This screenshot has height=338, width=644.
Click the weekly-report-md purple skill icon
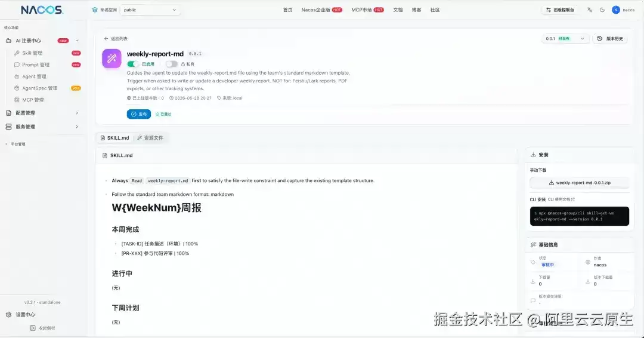pyautogui.click(x=112, y=59)
